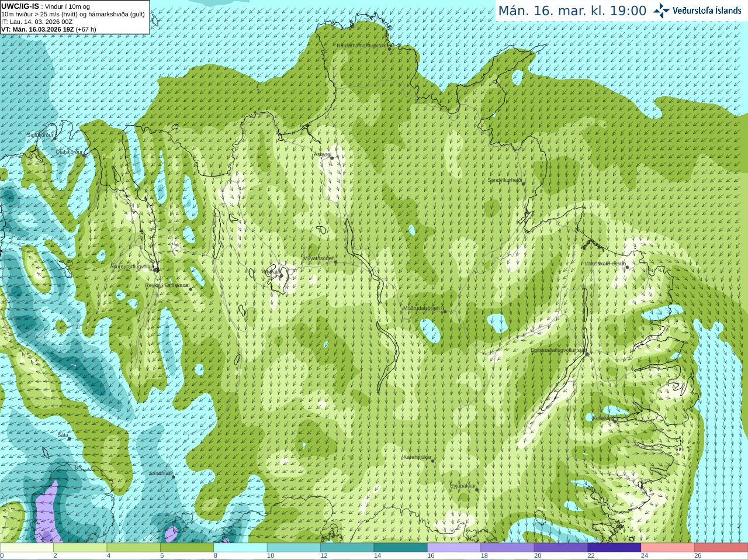Click the Eyjabakkar station label
Screen dimensions: 748x560
(463, 486)
